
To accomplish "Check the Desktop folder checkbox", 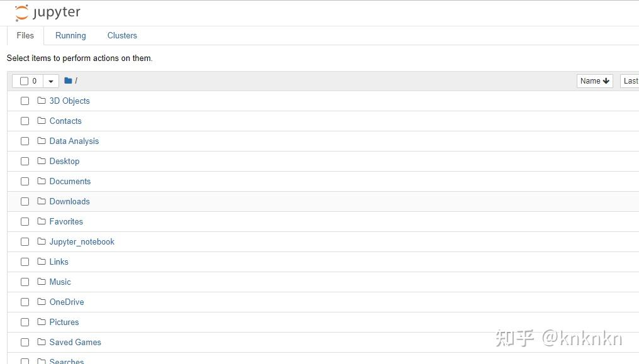I will [25, 161].
